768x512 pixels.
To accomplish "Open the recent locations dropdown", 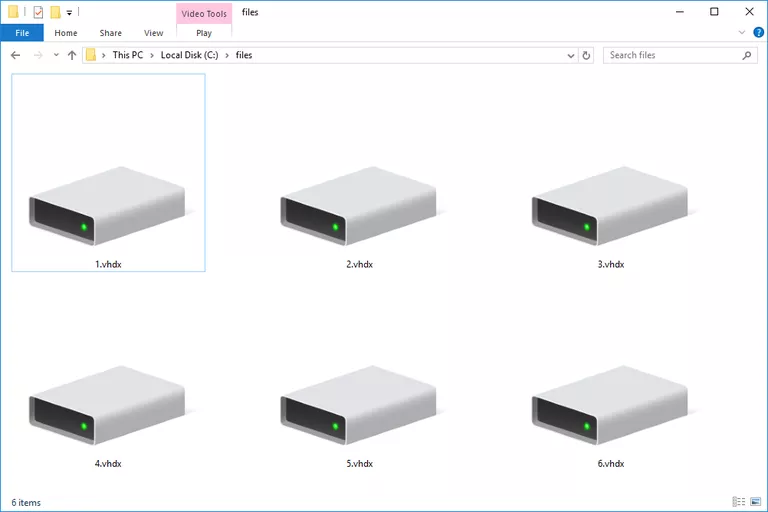I will coord(56,55).
